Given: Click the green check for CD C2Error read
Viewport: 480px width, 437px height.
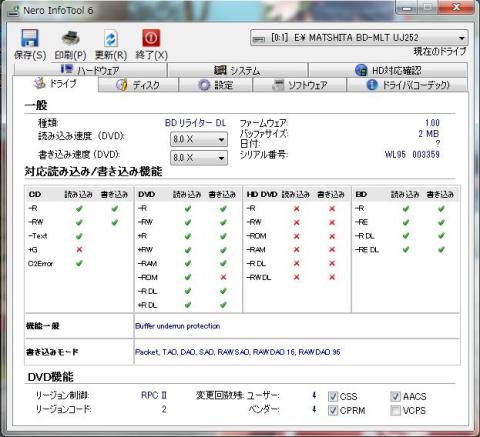Looking at the screenshot, I should coord(79,263).
